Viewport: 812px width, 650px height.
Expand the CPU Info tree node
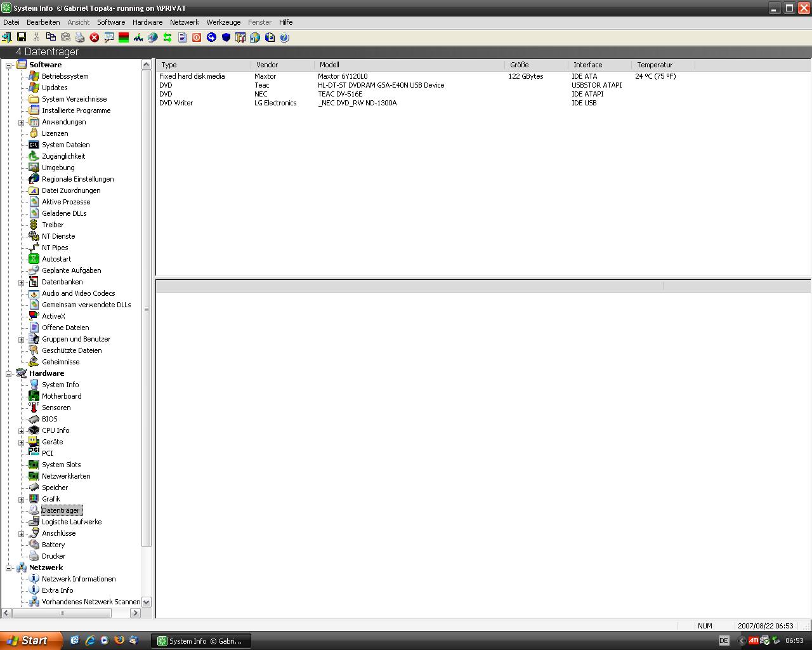pyautogui.click(x=21, y=431)
